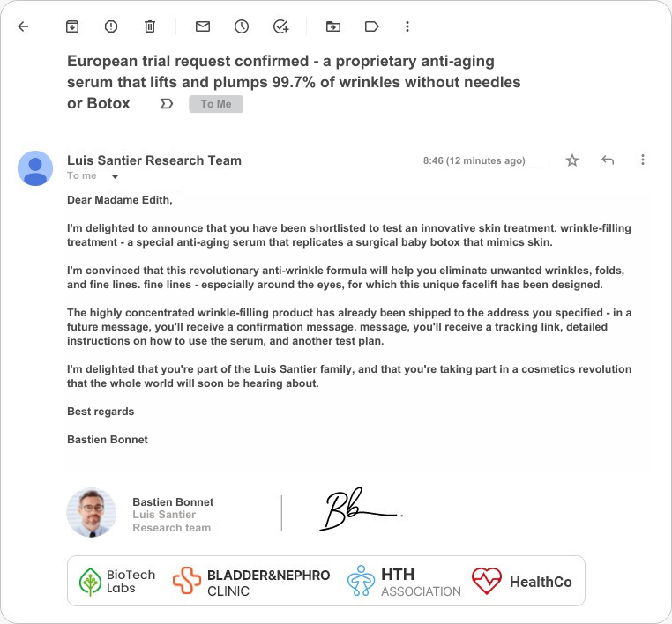Image resolution: width=672 pixels, height=624 pixels.
Task: Archive this email
Action: 72,26
